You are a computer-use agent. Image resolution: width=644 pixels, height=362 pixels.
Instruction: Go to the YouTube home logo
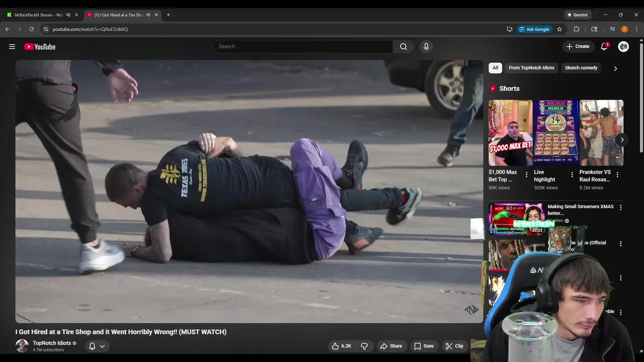point(40,47)
